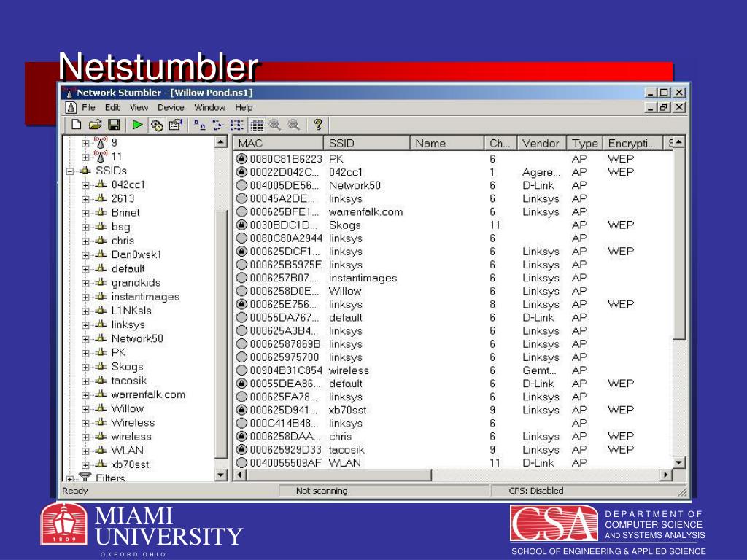The width and height of the screenshot is (747, 560).
Task: Select MAC 00904B31C854 in list
Action: (286, 370)
